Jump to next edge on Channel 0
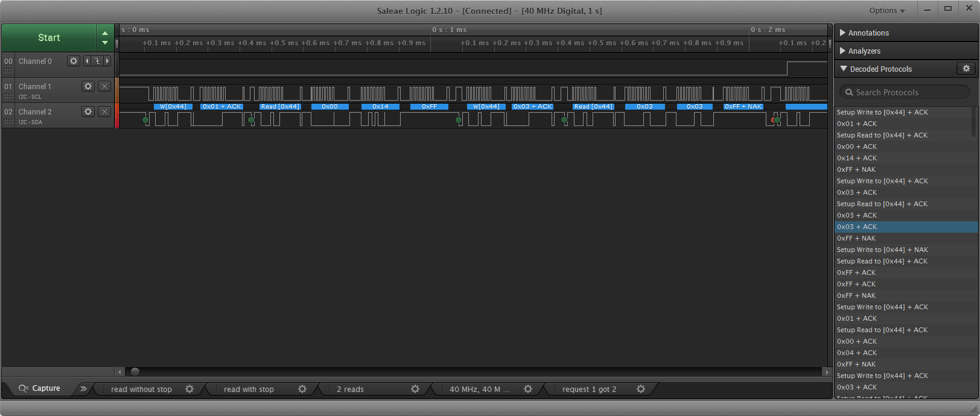The image size is (980, 416). click(107, 61)
